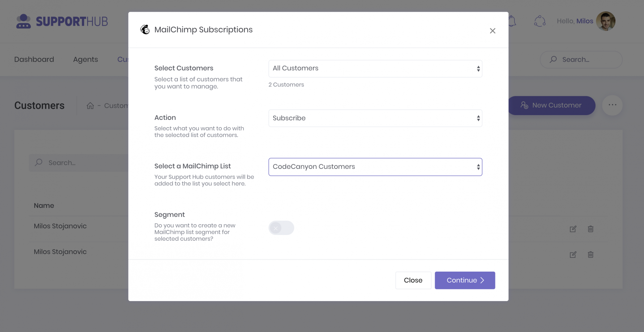Click the magnifier icon in table search

coord(39,162)
